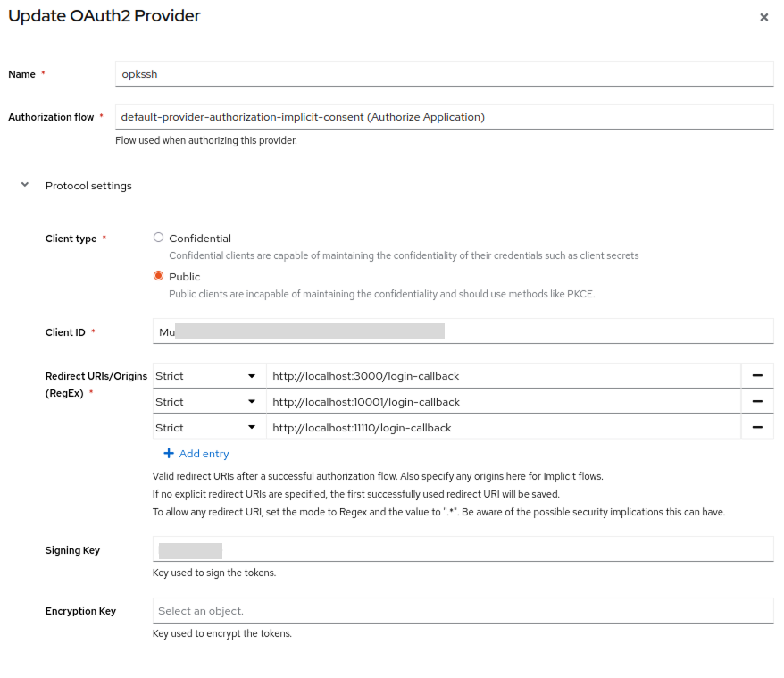
Task: Open matching mode dropdown for localhost:3000 URI
Action: [209, 376]
